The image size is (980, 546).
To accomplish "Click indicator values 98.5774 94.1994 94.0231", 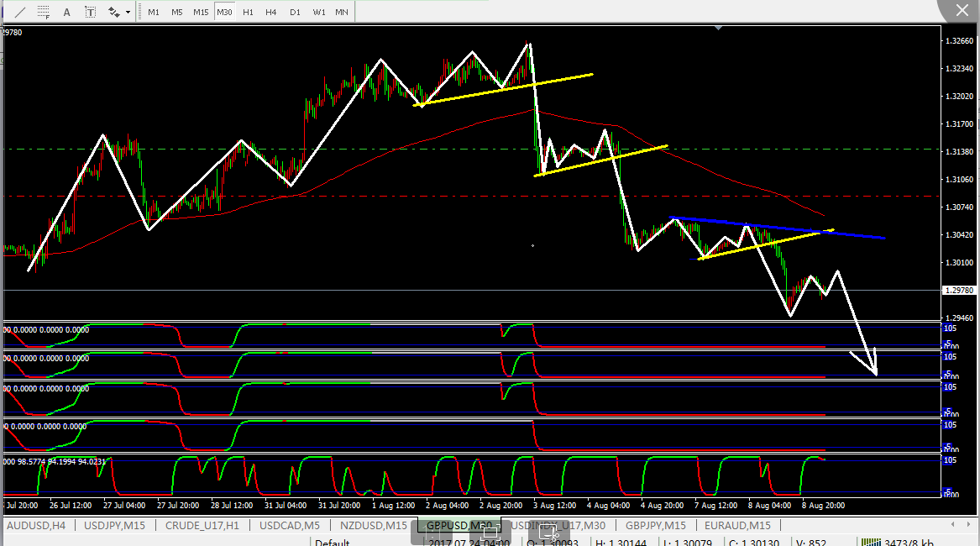I will click(x=62, y=461).
